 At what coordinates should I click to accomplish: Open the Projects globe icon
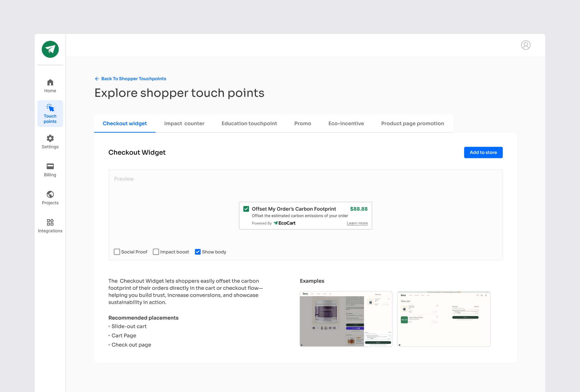[50, 194]
